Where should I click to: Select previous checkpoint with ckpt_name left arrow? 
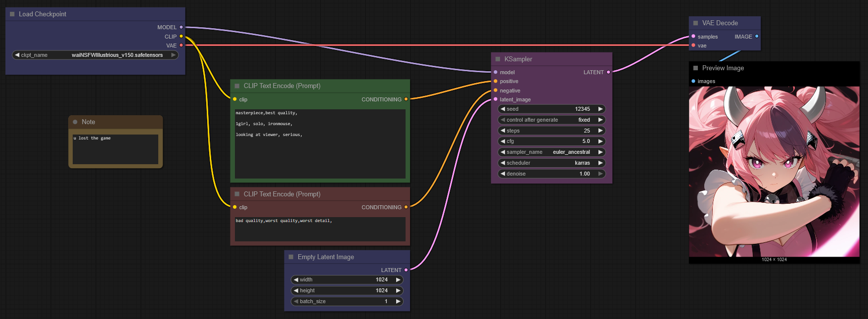17,55
